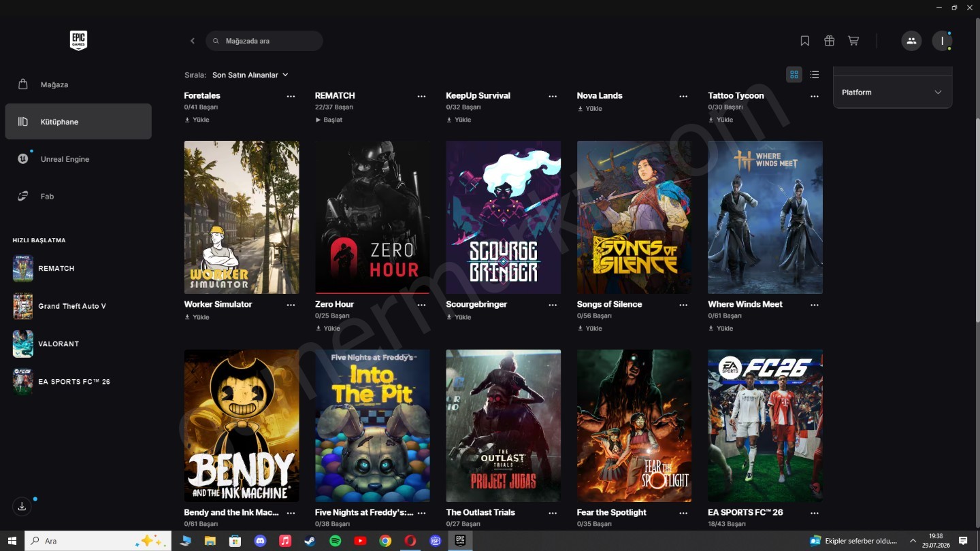
Task: Open Where Winds Meet cover art
Action: click(x=765, y=217)
